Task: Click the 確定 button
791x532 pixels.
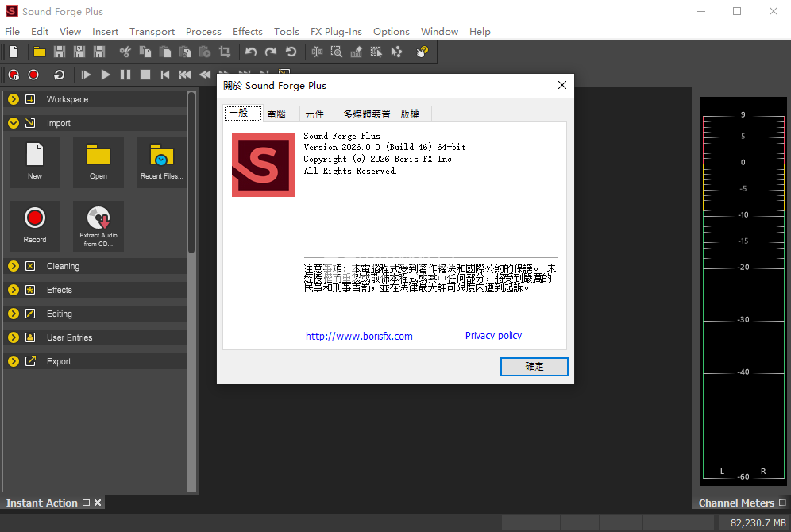Action: click(534, 366)
